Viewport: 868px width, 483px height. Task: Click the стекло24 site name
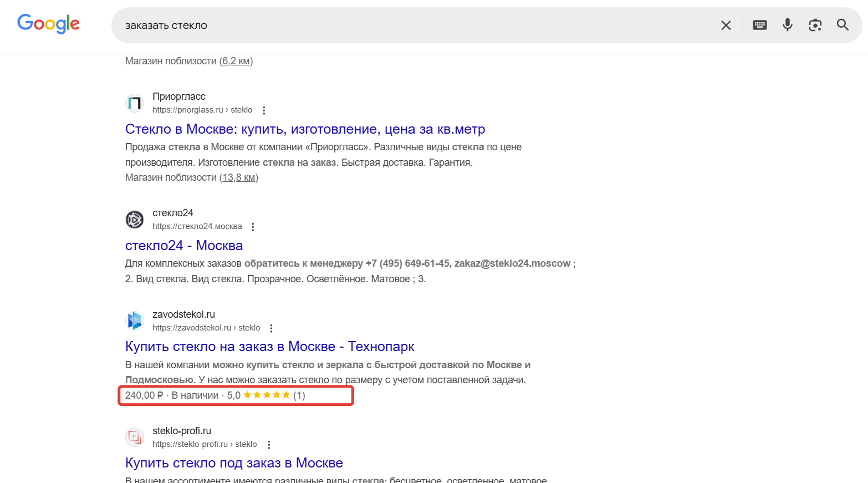tap(173, 213)
